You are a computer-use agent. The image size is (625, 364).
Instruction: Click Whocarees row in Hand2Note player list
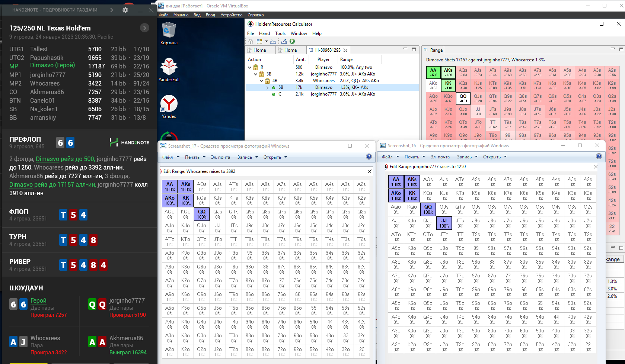point(79,83)
